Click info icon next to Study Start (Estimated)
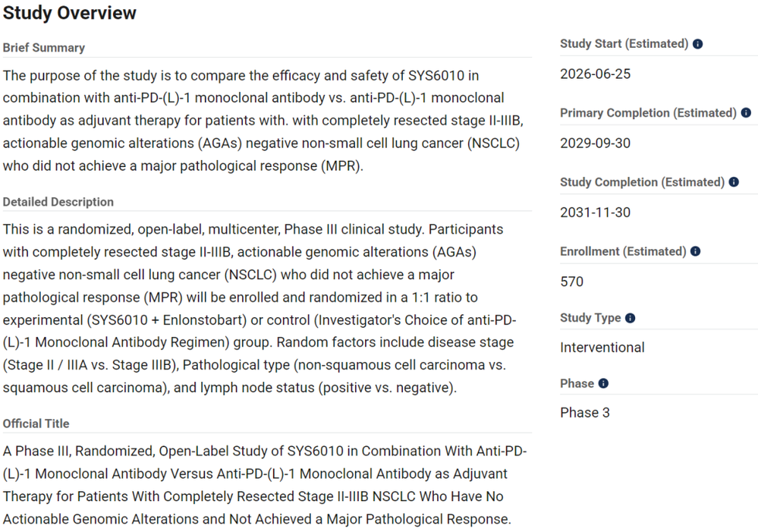758x532 pixels. tap(697, 44)
